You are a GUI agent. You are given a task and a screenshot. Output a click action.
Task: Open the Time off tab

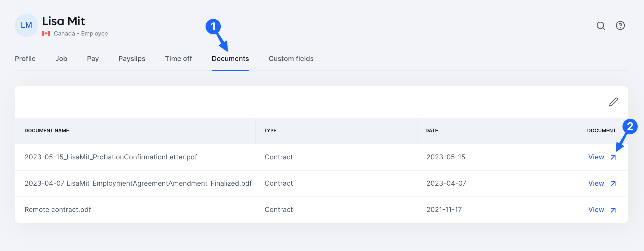tap(178, 59)
